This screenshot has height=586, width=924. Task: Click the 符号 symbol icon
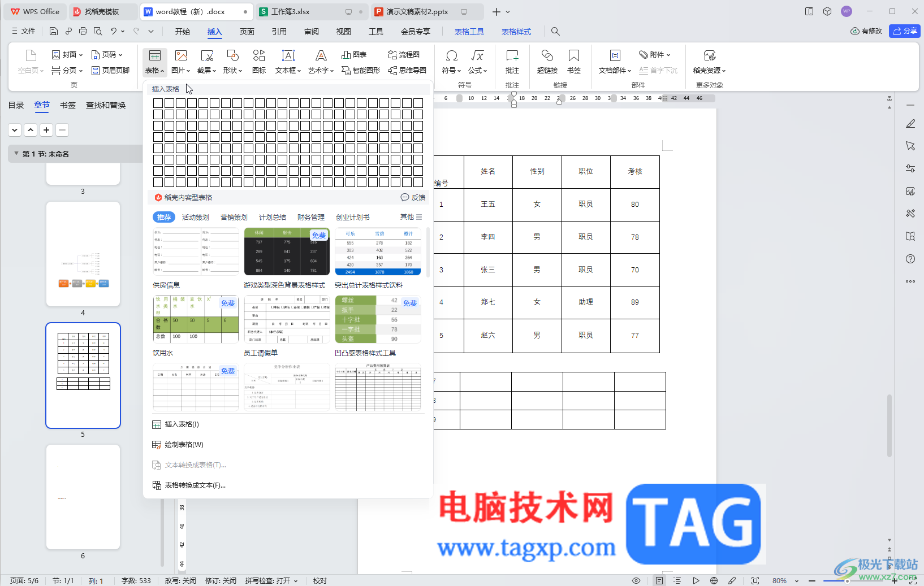point(451,55)
